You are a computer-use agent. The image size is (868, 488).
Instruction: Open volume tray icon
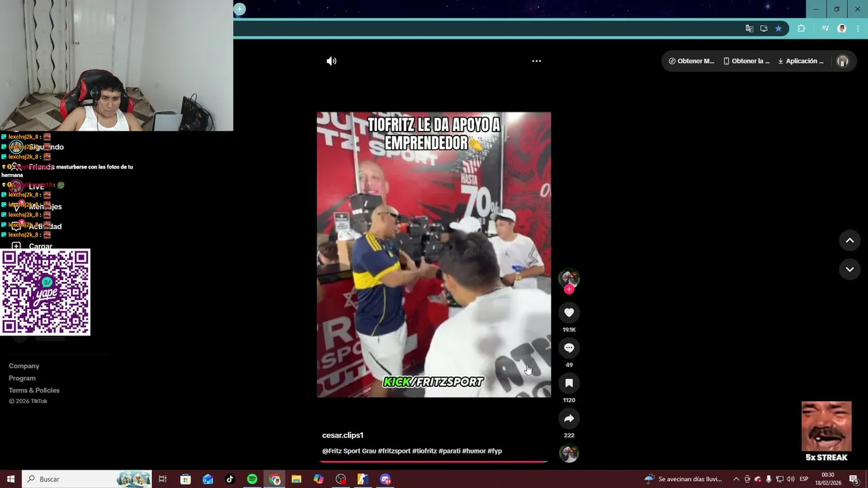(x=791, y=479)
